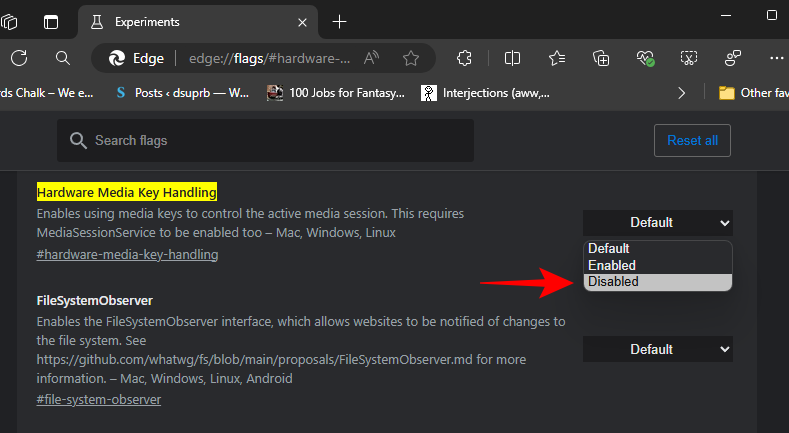The height and width of the screenshot is (433, 789).
Task: Open the tab actions menu icon
Action: click(51, 21)
